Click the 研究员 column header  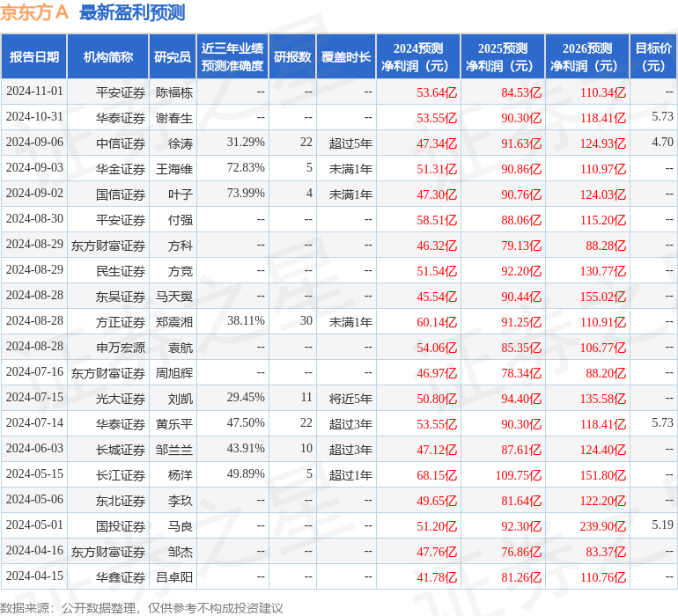click(173, 56)
